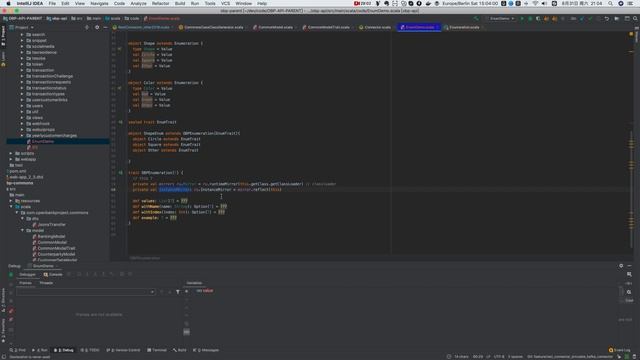The image size is (640, 360).
Task: Open Debug panel settings gear icon
Action: 621,266
